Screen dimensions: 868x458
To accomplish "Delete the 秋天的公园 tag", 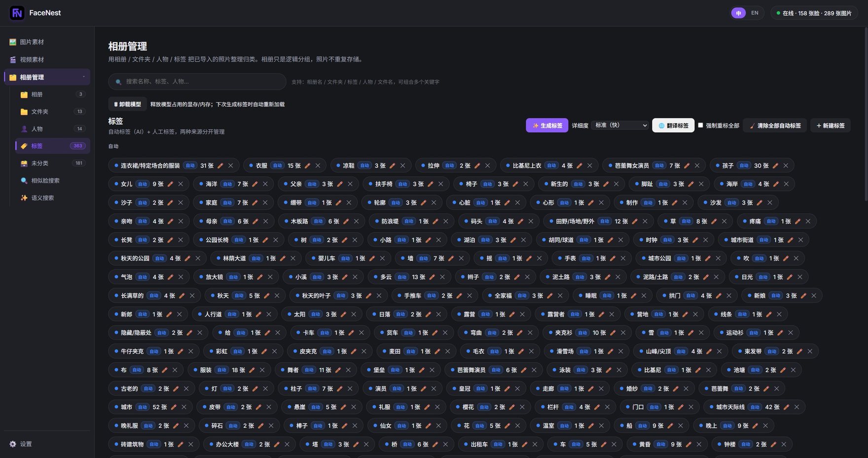I will point(198,259).
